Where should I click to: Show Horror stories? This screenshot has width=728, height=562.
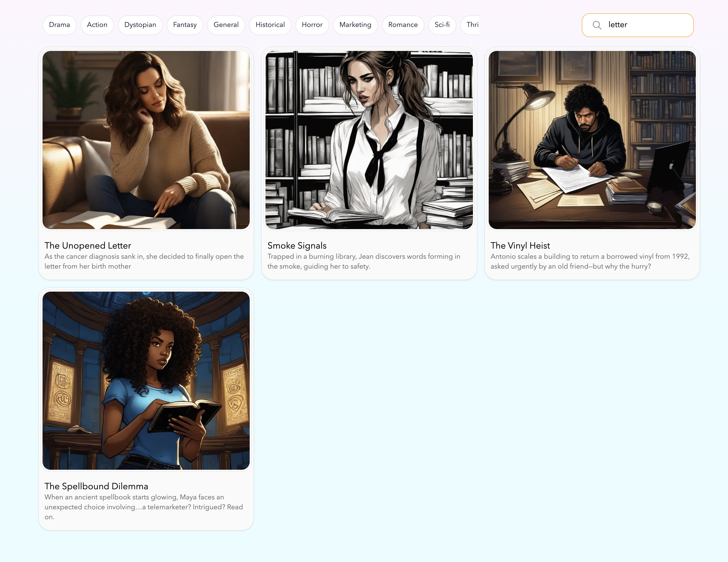[312, 25]
